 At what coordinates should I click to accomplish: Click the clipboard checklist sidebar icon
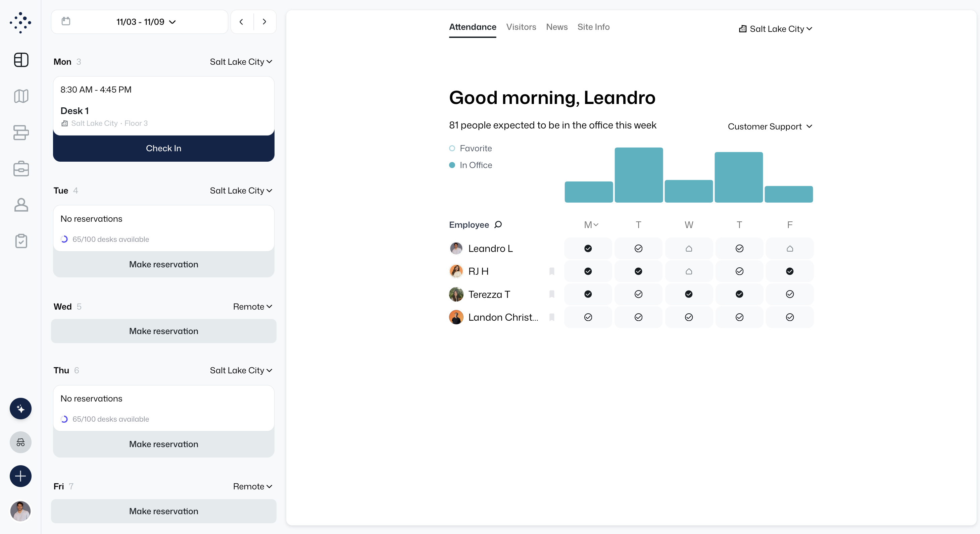coord(21,241)
